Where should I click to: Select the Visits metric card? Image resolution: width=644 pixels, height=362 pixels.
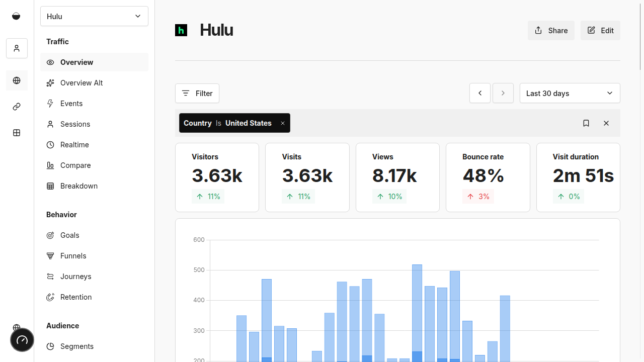(307, 177)
